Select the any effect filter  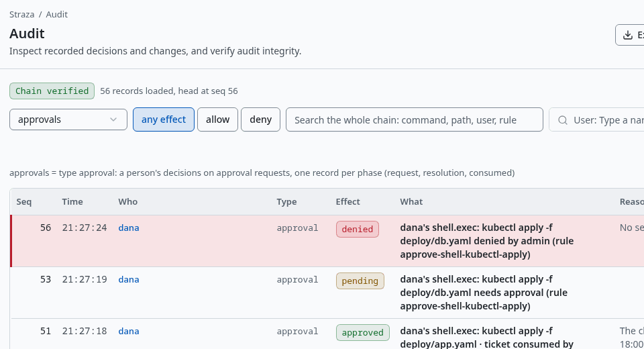(164, 119)
